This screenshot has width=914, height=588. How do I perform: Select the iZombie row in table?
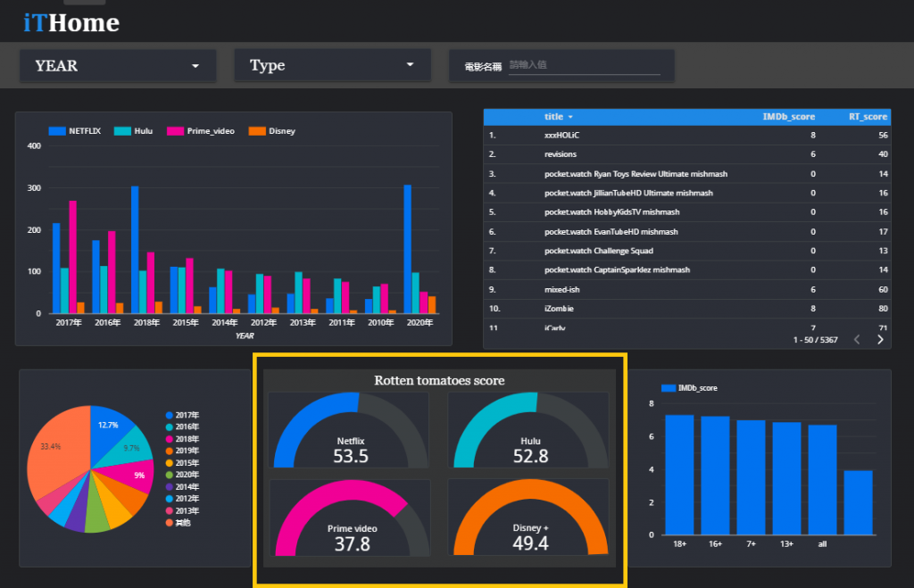pos(686,309)
